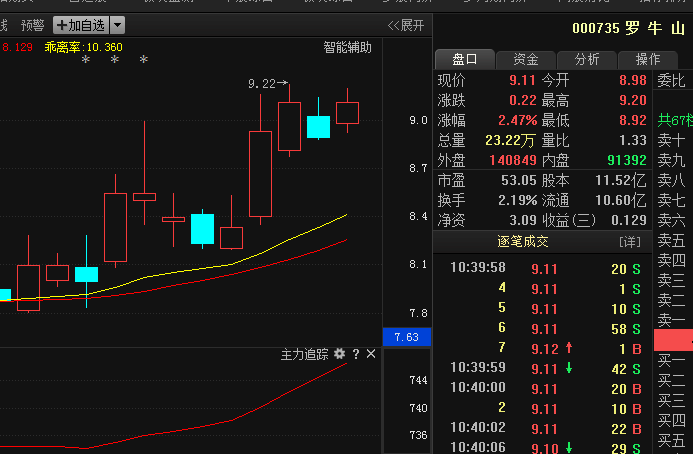693x454 pixels.
Task: Click the 买一 order book row
Action: [673, 360]
